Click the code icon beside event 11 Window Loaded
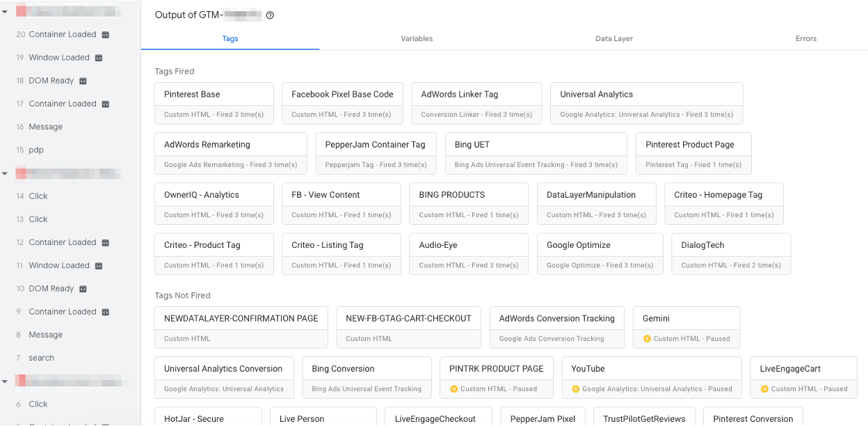 tap(99, 266)
